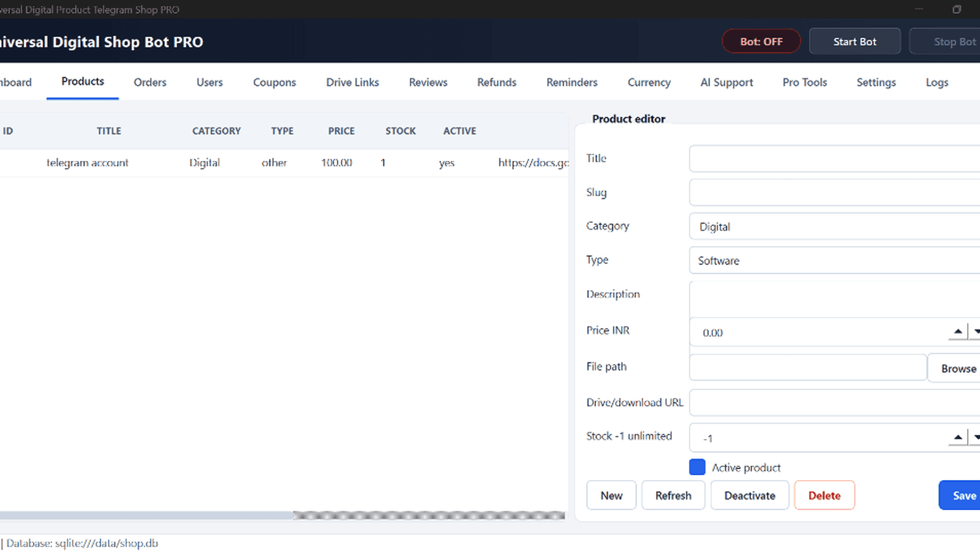Screen dimensions: 980x551
Task: Click the 'https://docs.gc' URL cell
Action: 533,163
